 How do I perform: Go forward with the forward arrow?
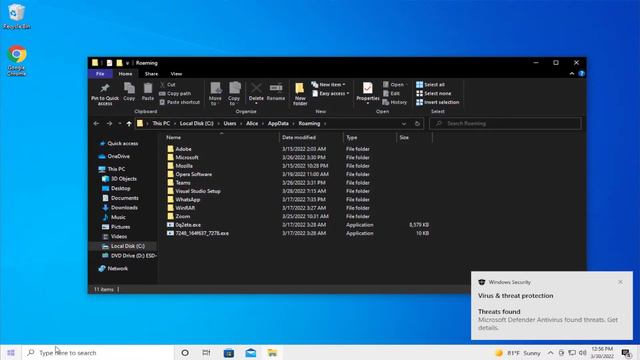click(x=109, y=123)
